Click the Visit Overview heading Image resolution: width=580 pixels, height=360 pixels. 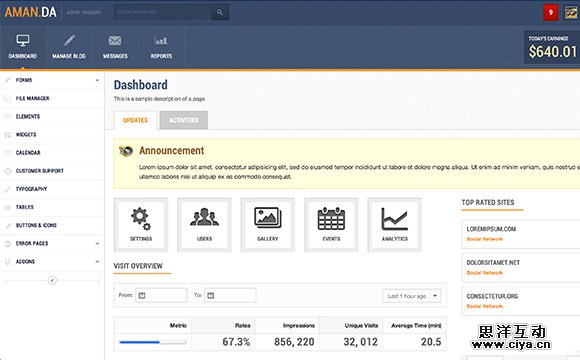[138, 266]
